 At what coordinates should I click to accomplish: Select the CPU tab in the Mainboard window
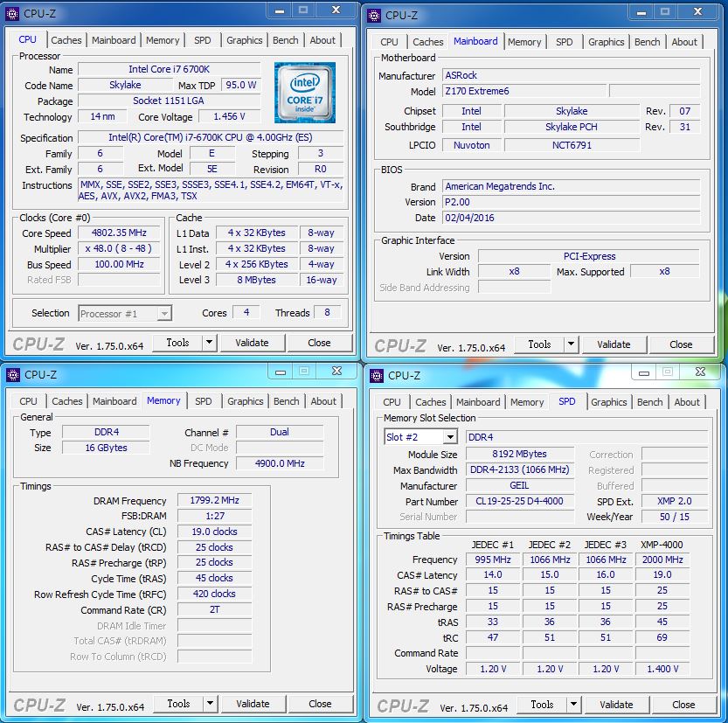[389, 42]
